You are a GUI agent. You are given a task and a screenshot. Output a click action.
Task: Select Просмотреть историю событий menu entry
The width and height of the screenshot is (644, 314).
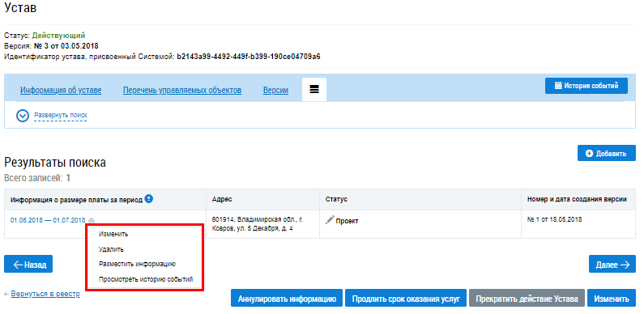point(146,279)
